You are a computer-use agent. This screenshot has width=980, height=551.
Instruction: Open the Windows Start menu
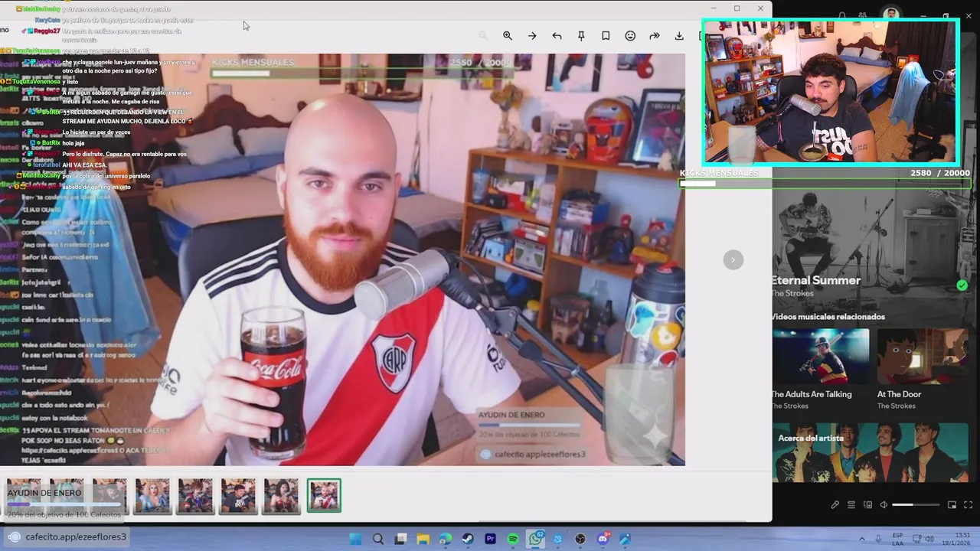pos(355,539)
